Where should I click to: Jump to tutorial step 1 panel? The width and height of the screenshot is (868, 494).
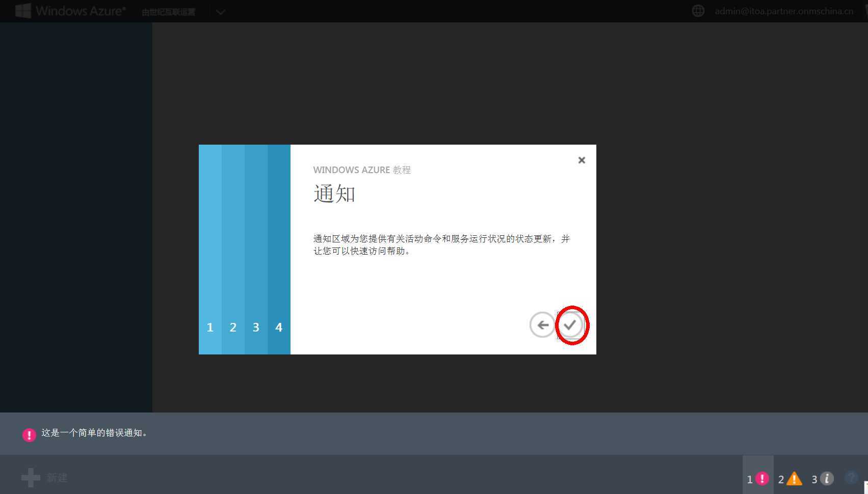(x=210, y=250)
